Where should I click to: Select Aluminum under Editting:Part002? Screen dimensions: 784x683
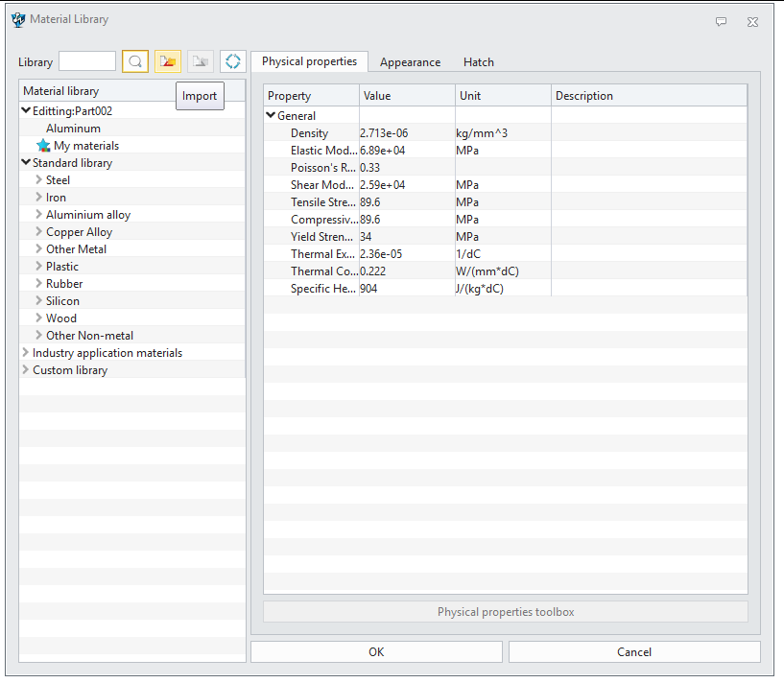coord(73,129)
